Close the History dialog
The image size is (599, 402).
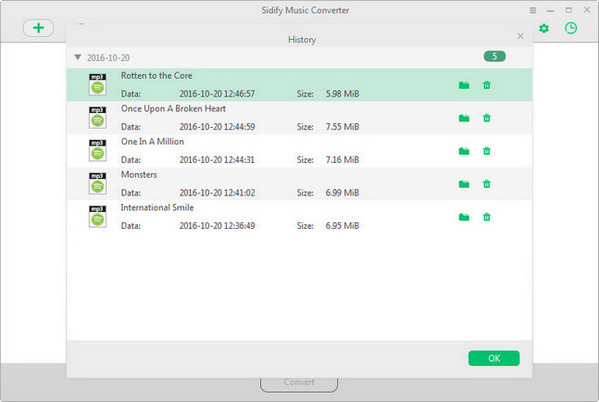(x=520, y=36)
